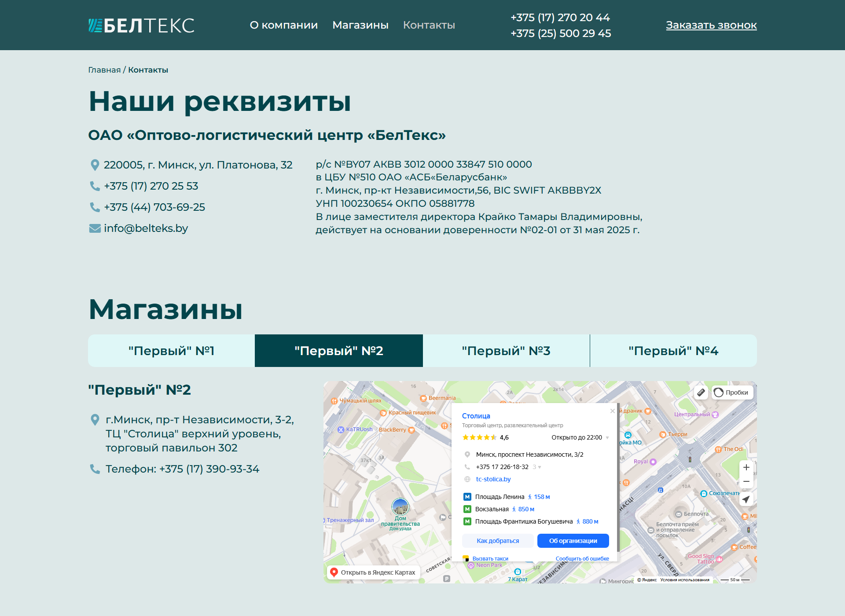The height and width of the screenshot is (616, 845).
Task: Click the Вызвать такси link
Action: tap(490, 558)
